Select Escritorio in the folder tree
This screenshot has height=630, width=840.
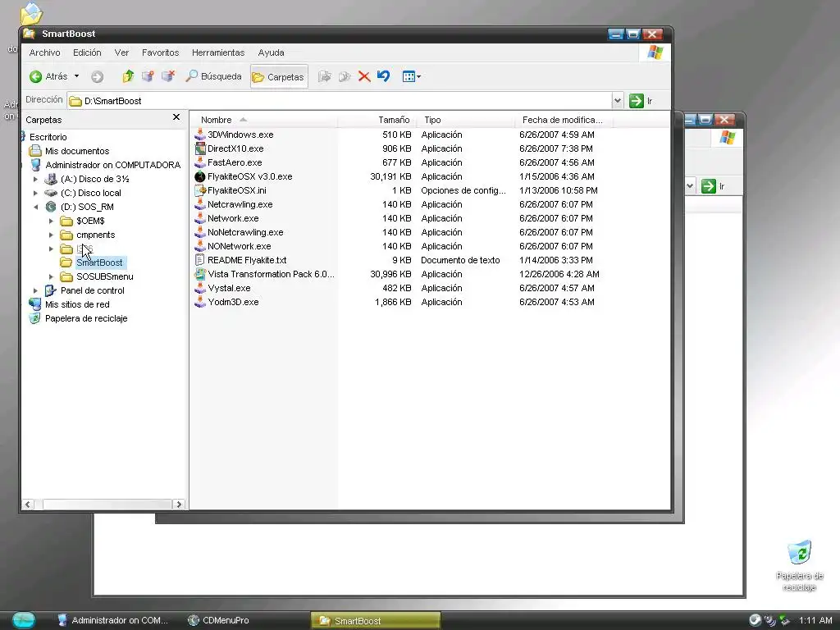click(x=48, y=137)
